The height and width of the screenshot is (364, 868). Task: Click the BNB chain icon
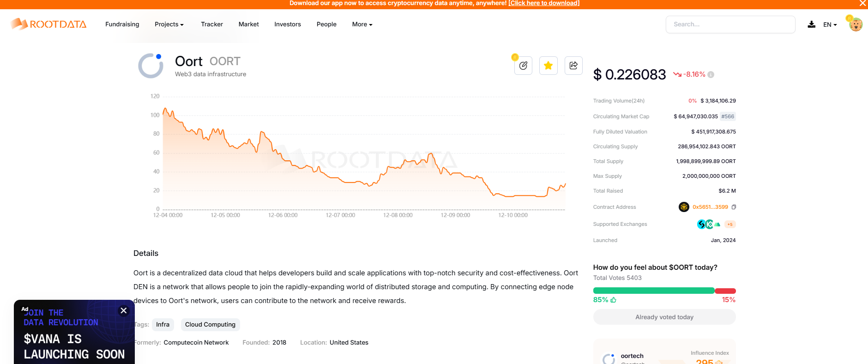point(684,207)
